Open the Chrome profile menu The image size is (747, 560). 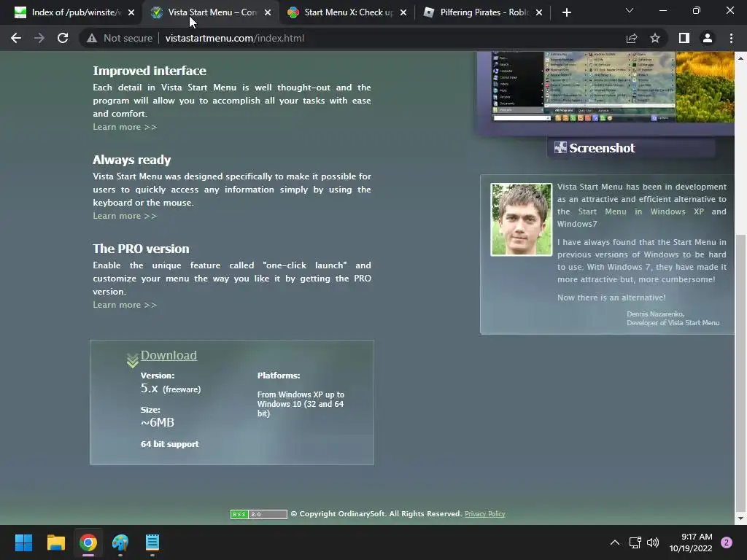tap(708, 38)
